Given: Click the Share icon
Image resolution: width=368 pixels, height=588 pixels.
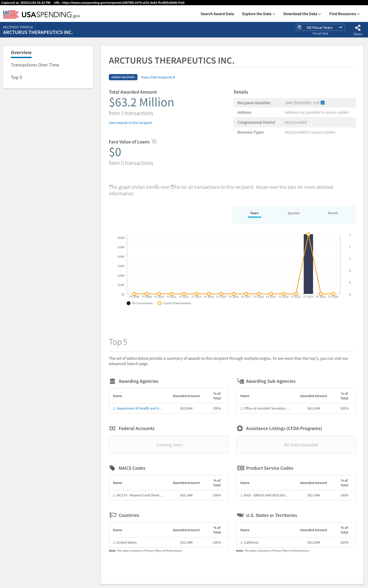Looking at the screenshot, I should coord(358,28).
